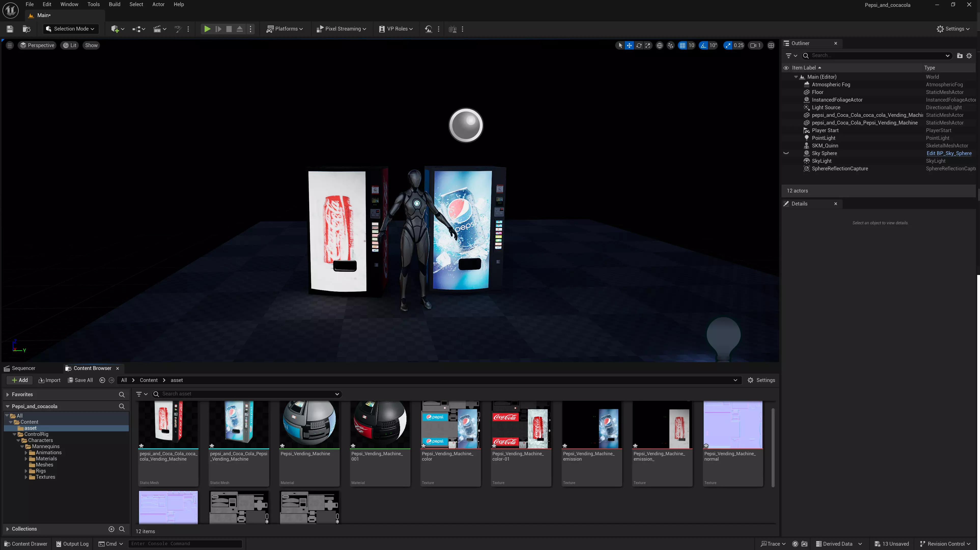Open the VP Roles dropdown
Viewport: 980px width, 550px height.
click(396, 29)
